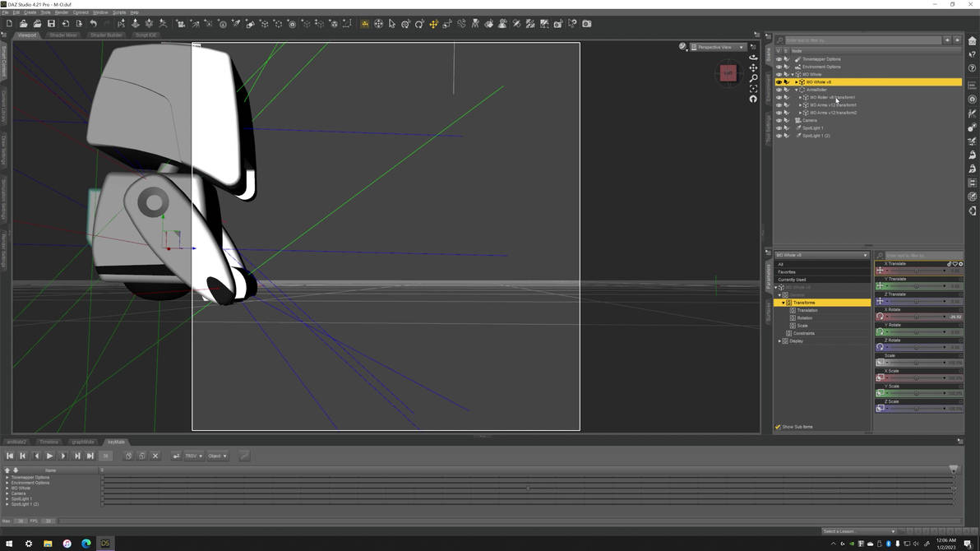Select the Translate tool yellow arrows
Viewport: 980px width, 551px height.
click(433, 24)
